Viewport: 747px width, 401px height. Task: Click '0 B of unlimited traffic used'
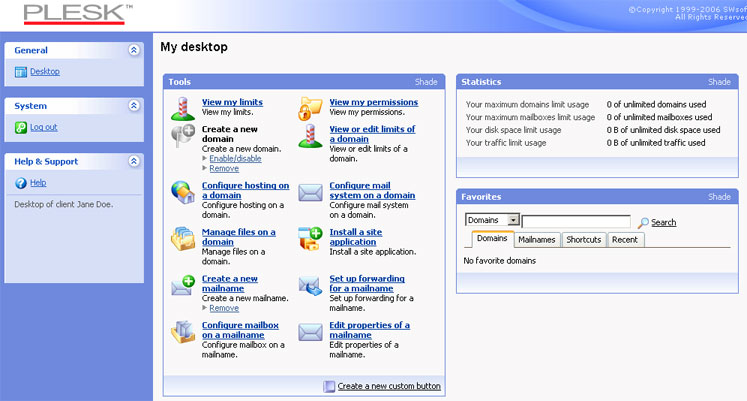point(656,143)
